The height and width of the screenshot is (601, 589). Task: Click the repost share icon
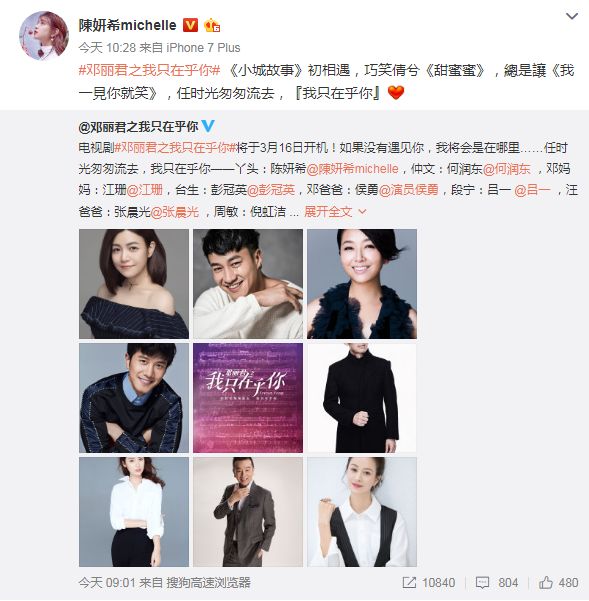point(409,583)
